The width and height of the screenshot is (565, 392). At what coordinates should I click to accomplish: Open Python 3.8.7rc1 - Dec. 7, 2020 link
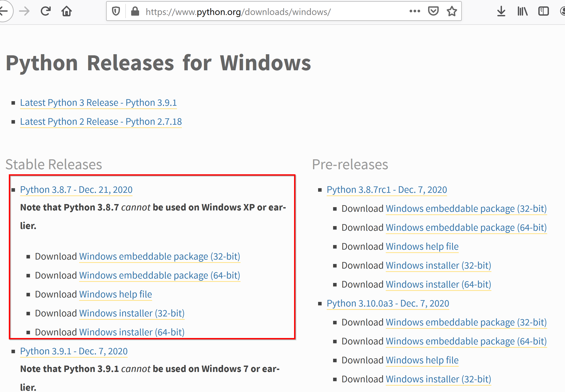tap(387, 190)
